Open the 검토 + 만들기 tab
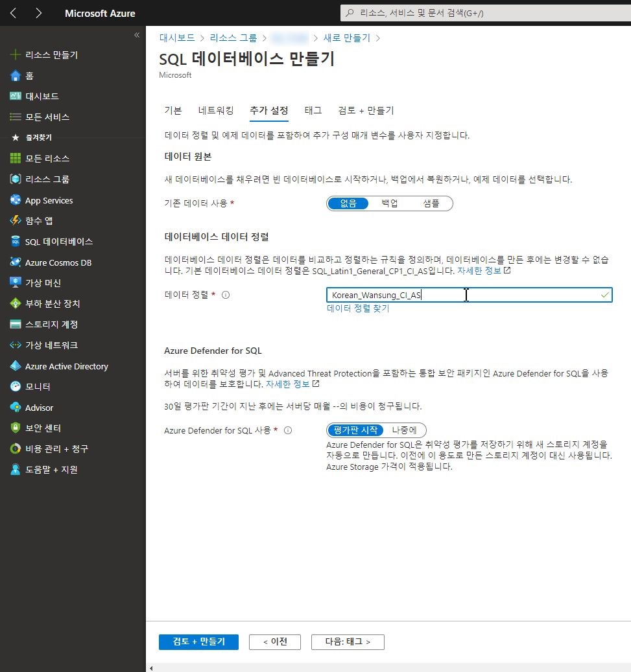Screen dimensions: 631x672 pyautogui.click(x=366, y=111)
